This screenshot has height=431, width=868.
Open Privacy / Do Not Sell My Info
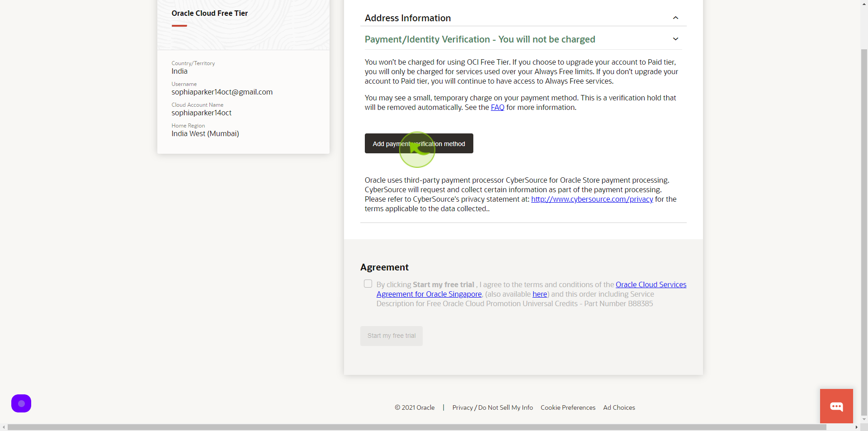(493, 407)
